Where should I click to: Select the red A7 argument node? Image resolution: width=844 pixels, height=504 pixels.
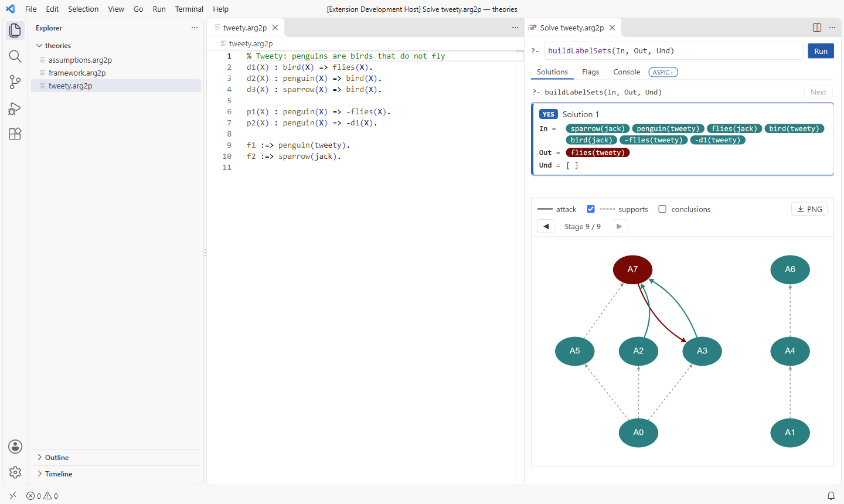click(633, 270)
